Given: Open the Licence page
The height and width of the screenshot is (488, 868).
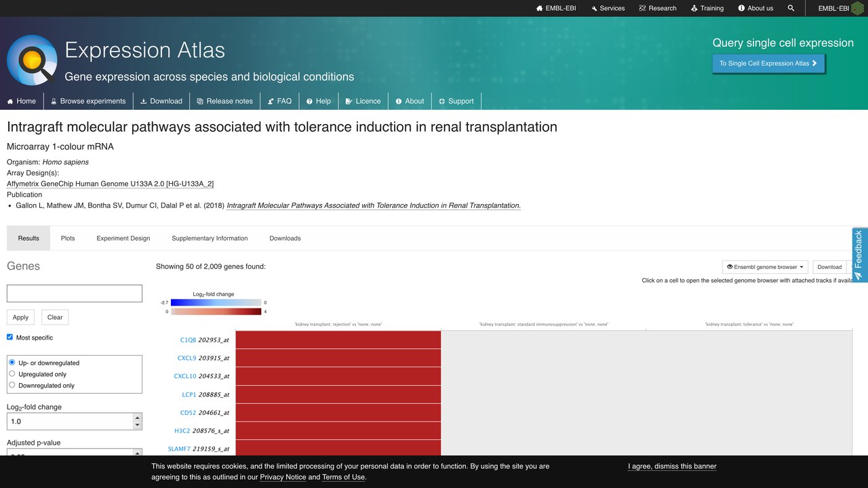Looking at the screenshot, I should [363, 101].
